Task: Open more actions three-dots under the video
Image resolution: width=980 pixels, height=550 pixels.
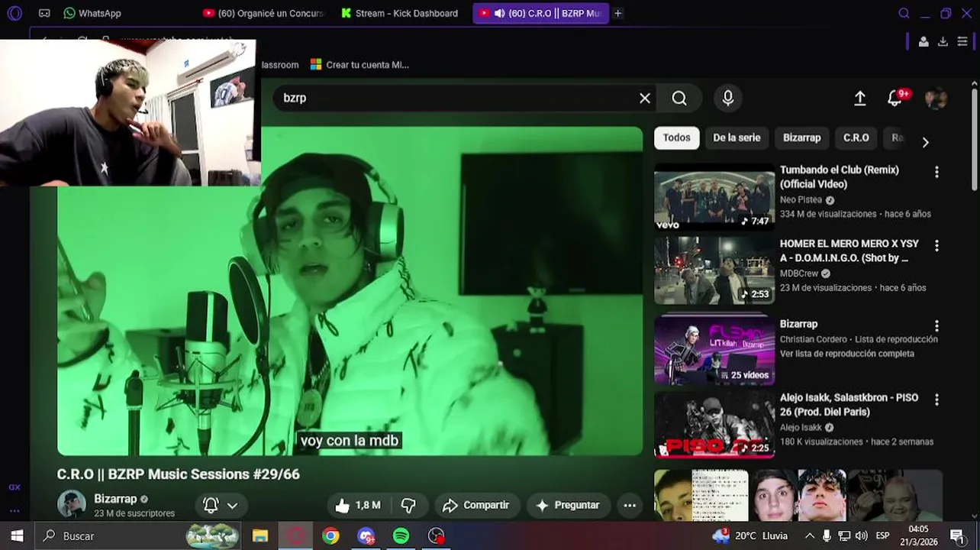Action: point(630,505)
